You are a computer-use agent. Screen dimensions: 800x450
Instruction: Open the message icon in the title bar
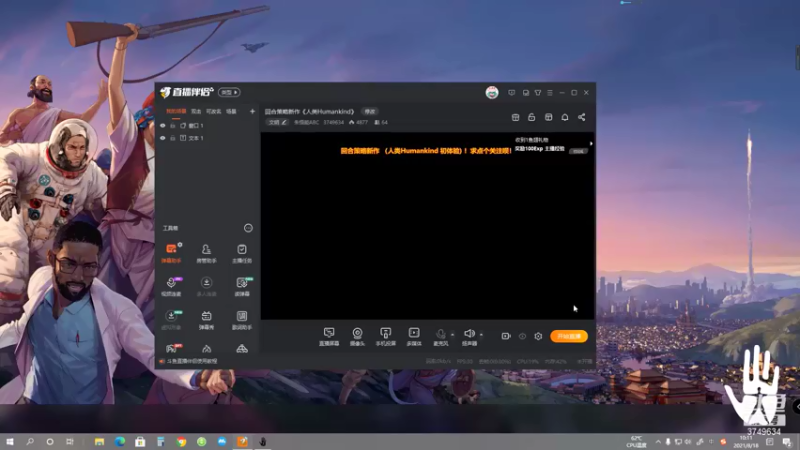pyautogui.click(x=512, y=93)
